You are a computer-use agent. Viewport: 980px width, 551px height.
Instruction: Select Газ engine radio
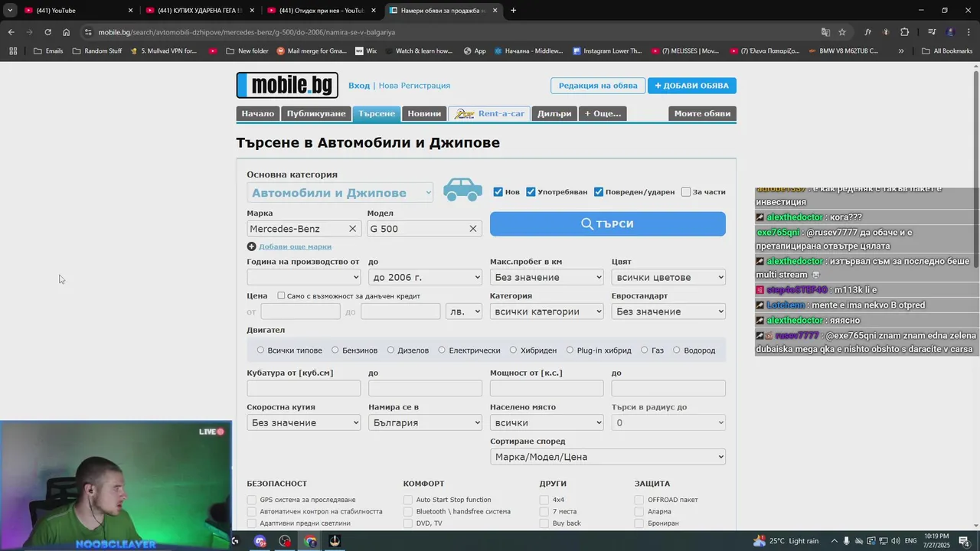click(645, 350)
